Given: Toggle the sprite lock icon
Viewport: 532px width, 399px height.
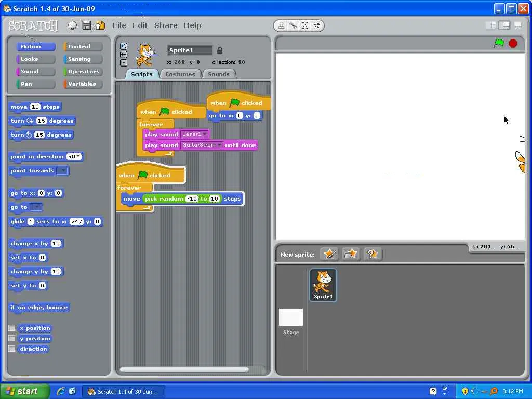Looking at the screenshot, I should 220,50.
